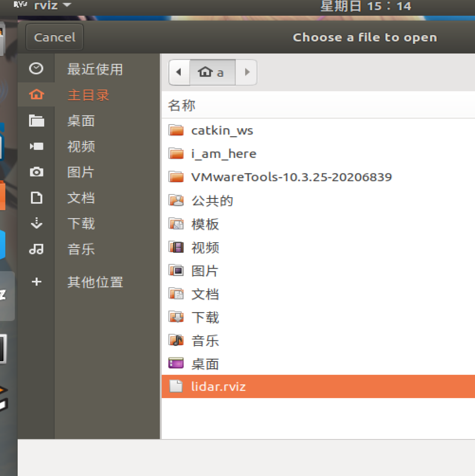Open 其他位置 in the sidebar
The width and height of the screenshot is (475, 476).
(95, 282)
